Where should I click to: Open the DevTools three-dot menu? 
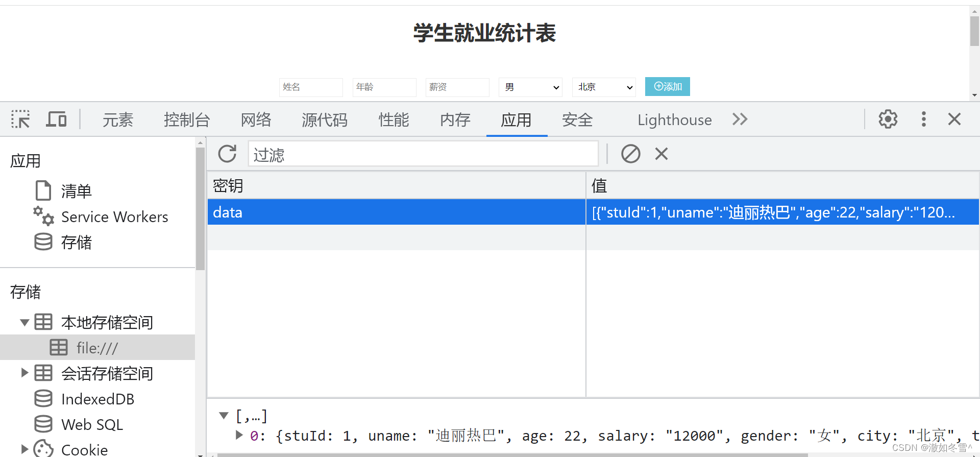[x=923, y=119]
